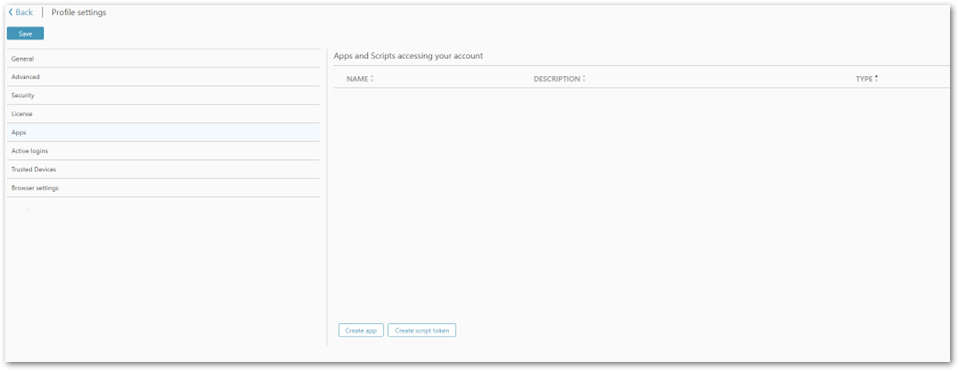The height and width of the screenshot is (371, 959).
Task: Open the General settings section
Action: tap(163, 59)
